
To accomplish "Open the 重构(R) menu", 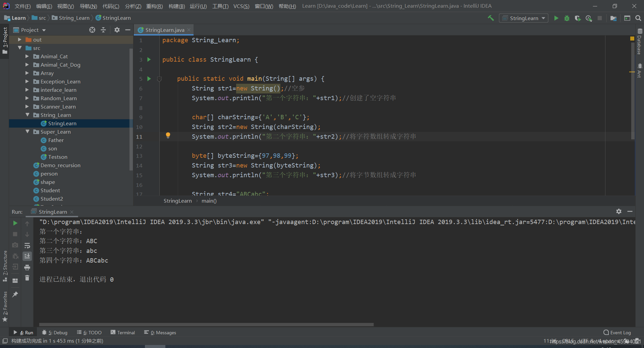I will pyautogui.click(x=154, y=6).
